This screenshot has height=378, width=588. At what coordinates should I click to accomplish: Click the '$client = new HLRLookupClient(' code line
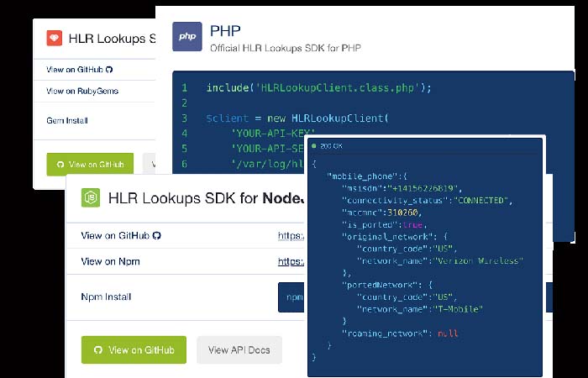click(x=297, y=118)
